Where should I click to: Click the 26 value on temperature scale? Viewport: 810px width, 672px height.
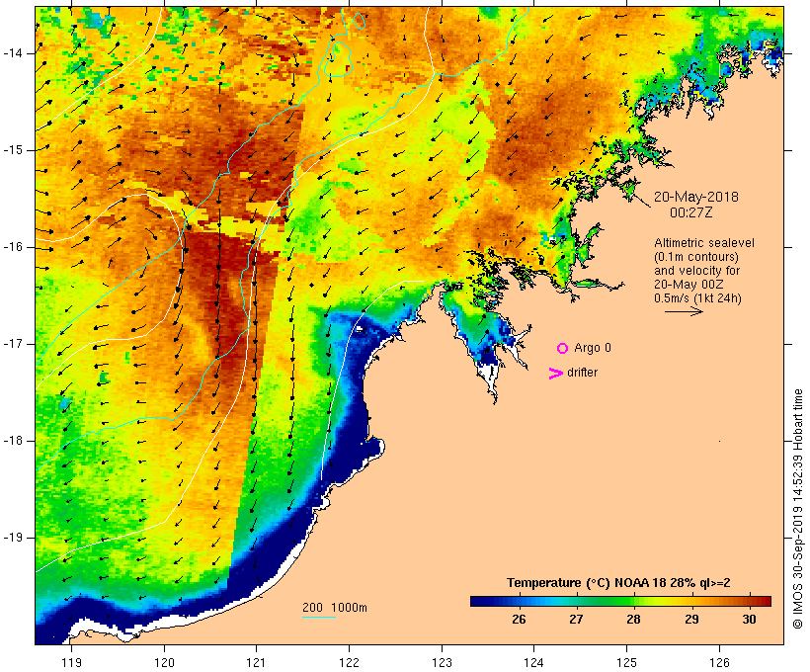519,619
